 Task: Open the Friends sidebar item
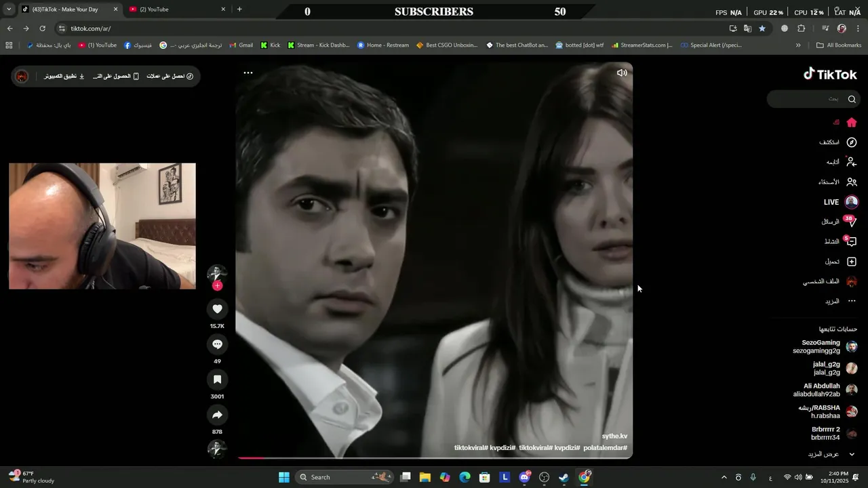[838, 182]
